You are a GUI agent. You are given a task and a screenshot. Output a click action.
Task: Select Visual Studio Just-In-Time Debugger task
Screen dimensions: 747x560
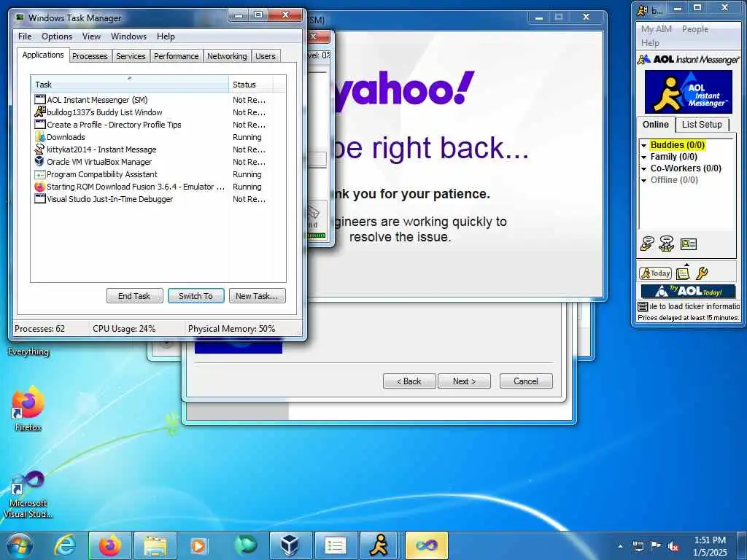(151, 199)
